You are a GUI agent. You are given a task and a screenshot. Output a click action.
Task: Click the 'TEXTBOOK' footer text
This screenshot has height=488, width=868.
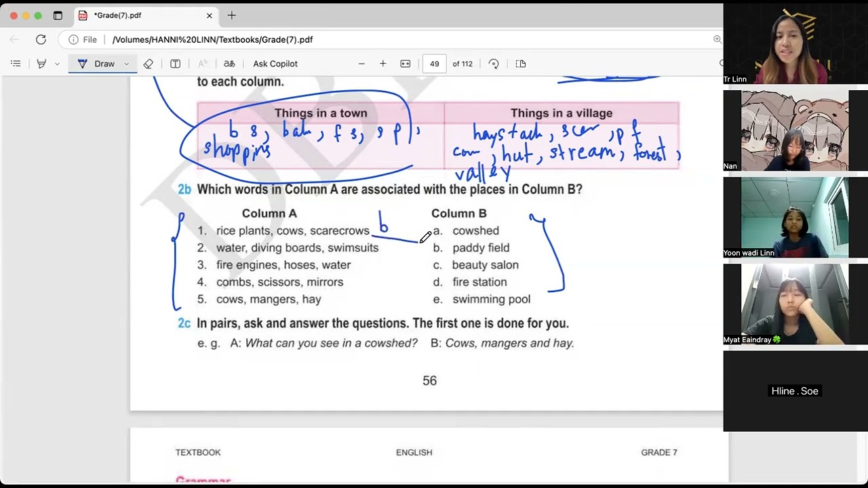(198, 452)
